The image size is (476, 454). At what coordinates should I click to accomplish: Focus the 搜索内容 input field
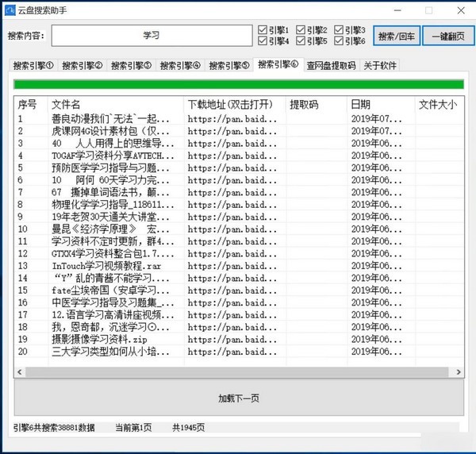coord(152,36)
